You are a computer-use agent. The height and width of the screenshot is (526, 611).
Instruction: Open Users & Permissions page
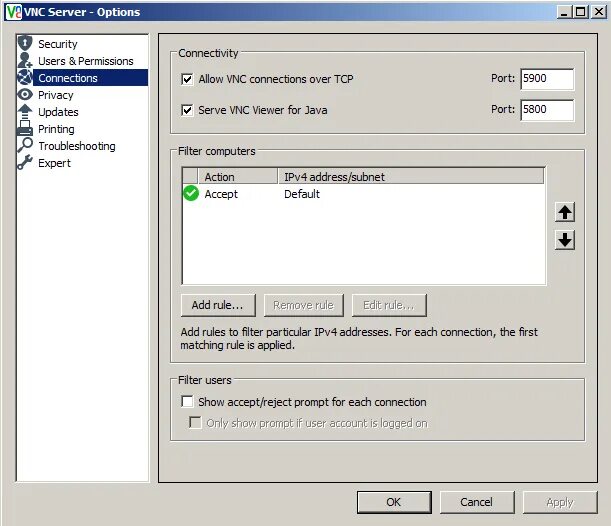tap(86, 61)
